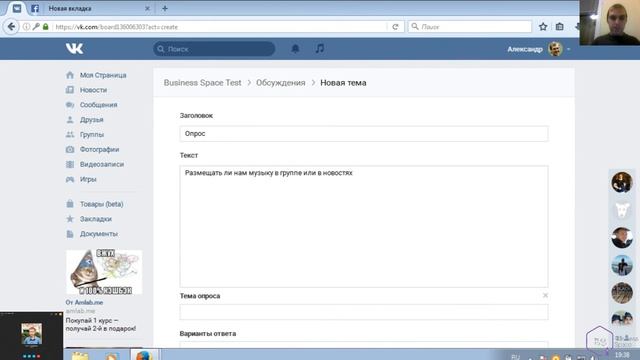Open File Explorer folder in taskbar
Viewport: 640px width, 360px height.
click(x=80, y=355)
